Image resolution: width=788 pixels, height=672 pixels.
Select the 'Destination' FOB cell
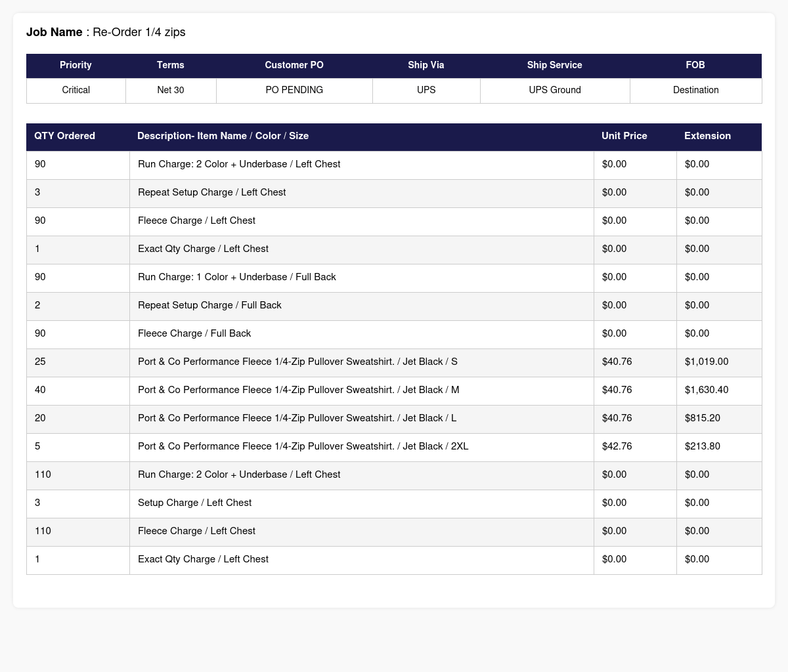pyautogui.click(x=696, y=90)
